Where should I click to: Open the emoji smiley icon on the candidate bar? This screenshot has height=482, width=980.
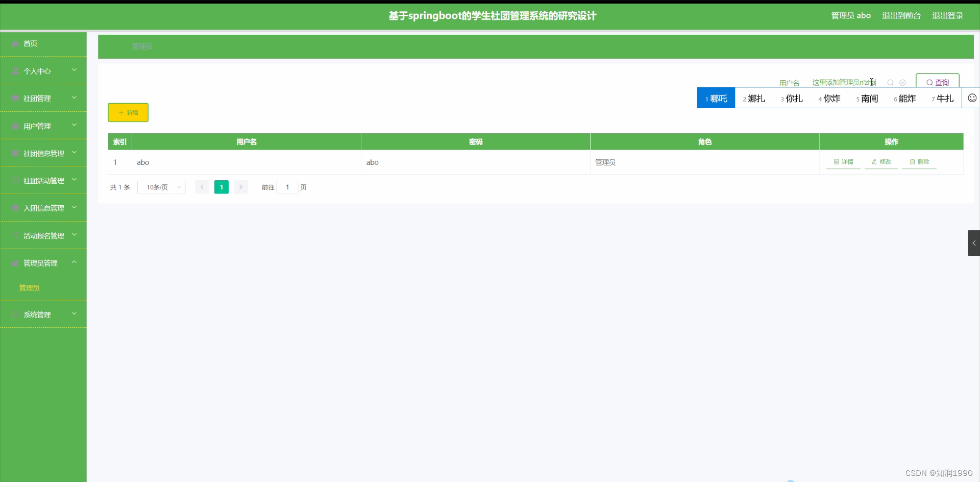pos(972,98)
